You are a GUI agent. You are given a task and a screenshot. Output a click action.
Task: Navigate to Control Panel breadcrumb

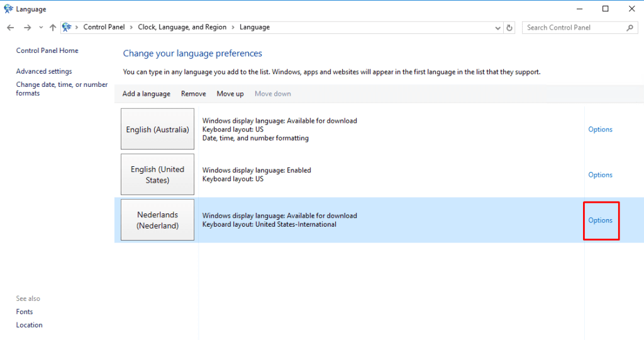click(104, 27)
